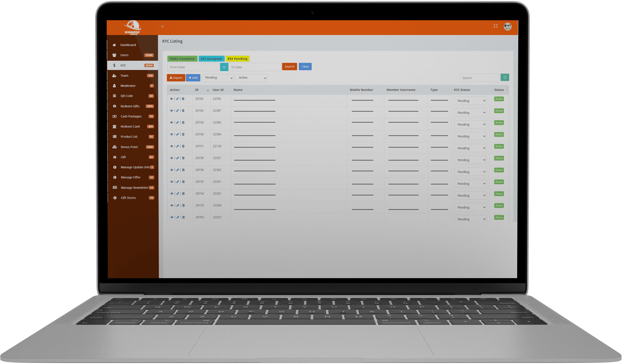This screenshot has width=622, height=364.
Task: Click the Search button to filter results
Action: [x=289, y=66]
